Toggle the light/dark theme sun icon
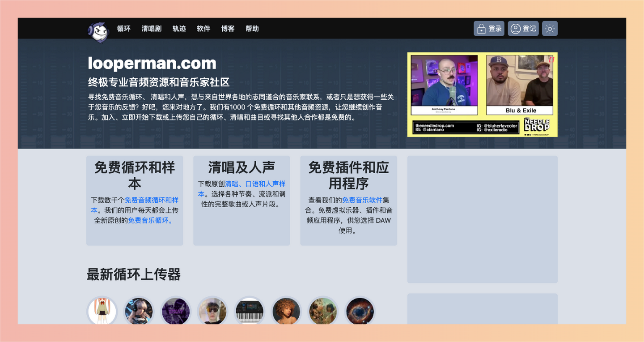This screenshot has height=342, width=644. click(550, 29)
